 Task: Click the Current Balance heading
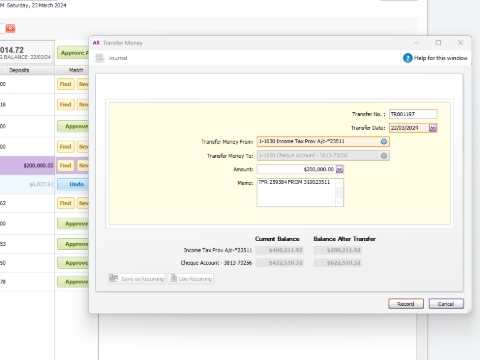tap(277, 239)
